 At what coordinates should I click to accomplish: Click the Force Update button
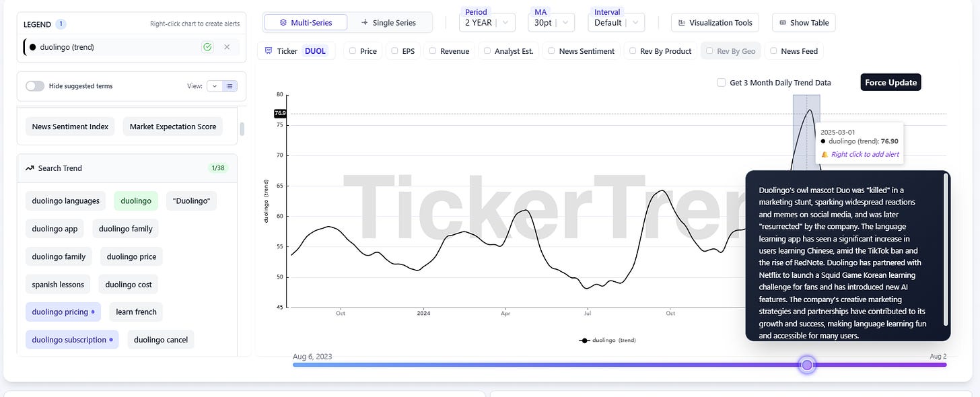click(891, 82)
